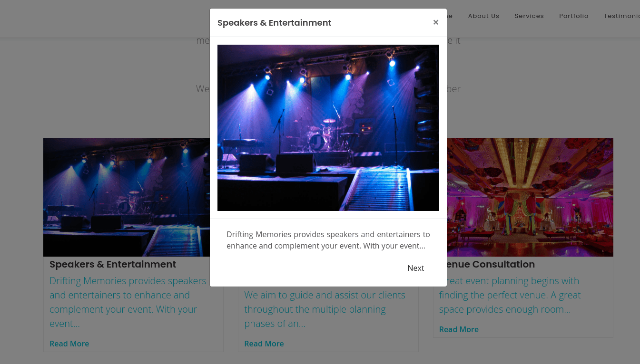
Task: Click the modal description about Drifting Memories
Action: (328, 240)
